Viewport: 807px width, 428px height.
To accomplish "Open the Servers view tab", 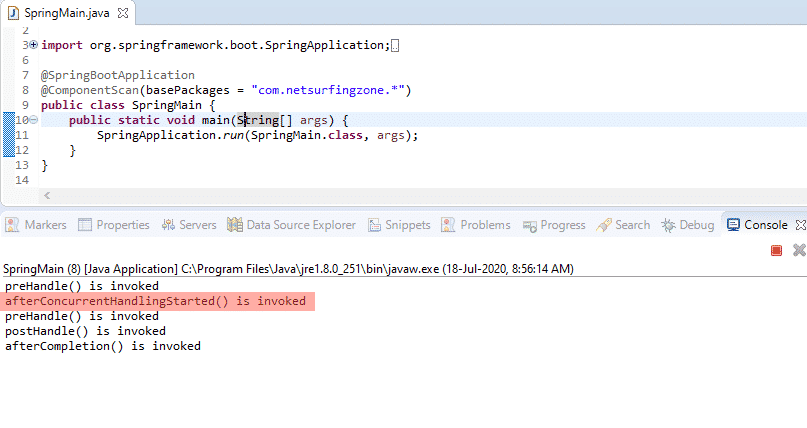I will point(189,225).
